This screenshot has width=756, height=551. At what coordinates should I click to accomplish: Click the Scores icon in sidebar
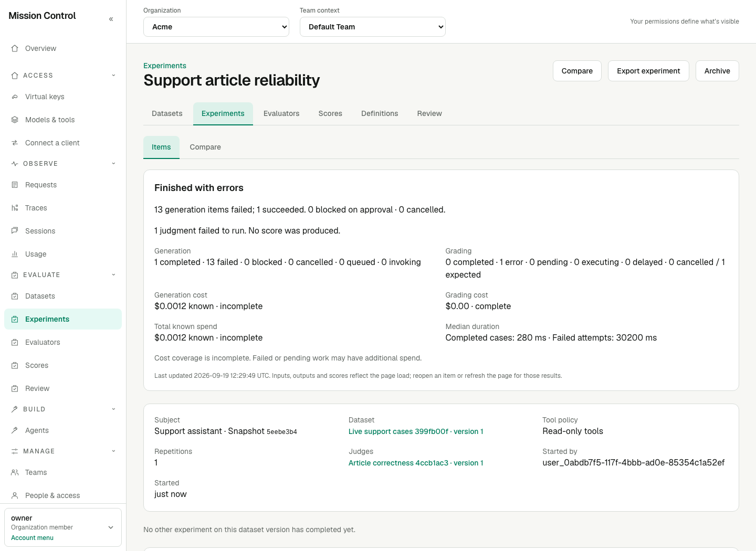[x=15, y=365]
